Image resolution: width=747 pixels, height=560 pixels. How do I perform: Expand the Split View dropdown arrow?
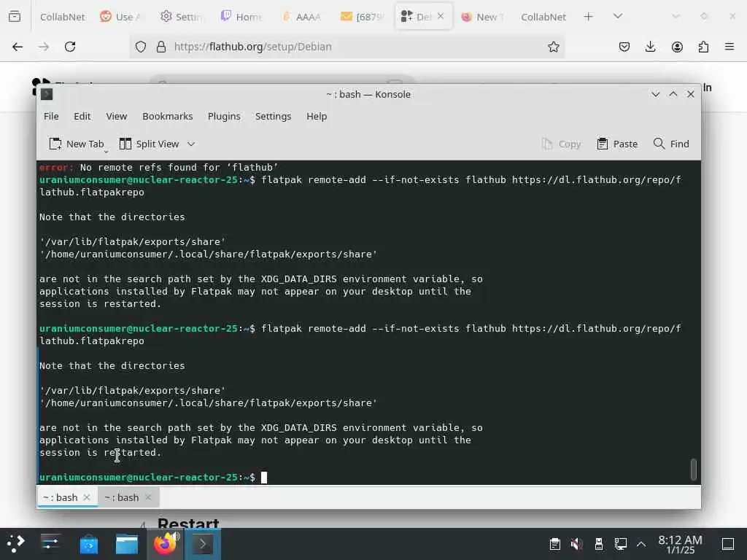tap(191, 144)
